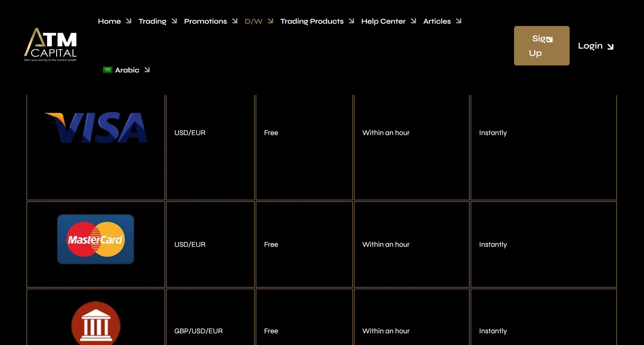This screenshot has width=644, height=345.
Task: Click the MasterCard logo in the table
Action: pyautogui.click(x=96, y=239)
